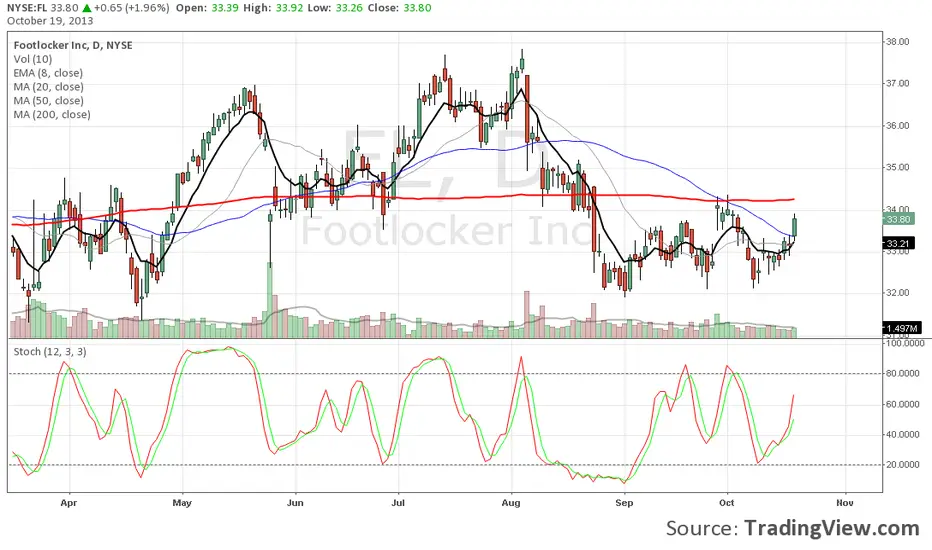Click the green 33.80 current price tag
Image resolution: width=932 pixels, height=550 pixels.
point(899,219)
